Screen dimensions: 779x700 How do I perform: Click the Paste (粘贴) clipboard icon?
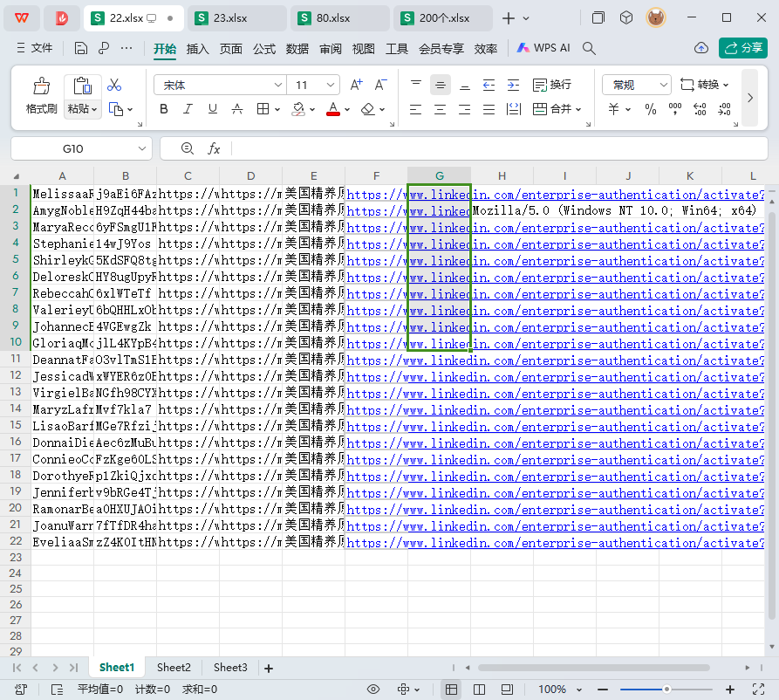83,86
